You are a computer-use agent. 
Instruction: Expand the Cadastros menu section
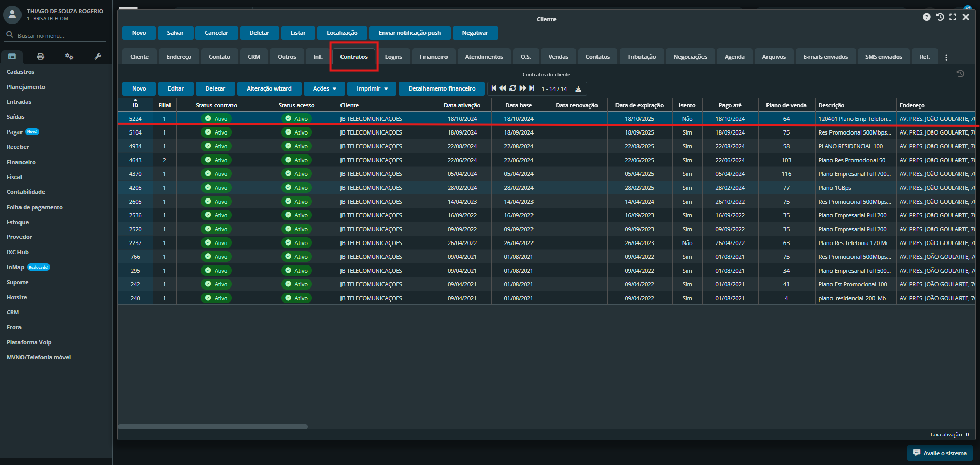click(x=20, y=72)
